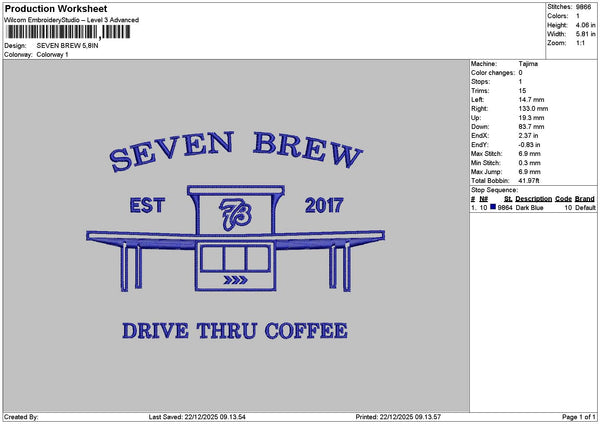Click the 'Code' column header
The height and width of the screenshot is (424, 600).
563,199
